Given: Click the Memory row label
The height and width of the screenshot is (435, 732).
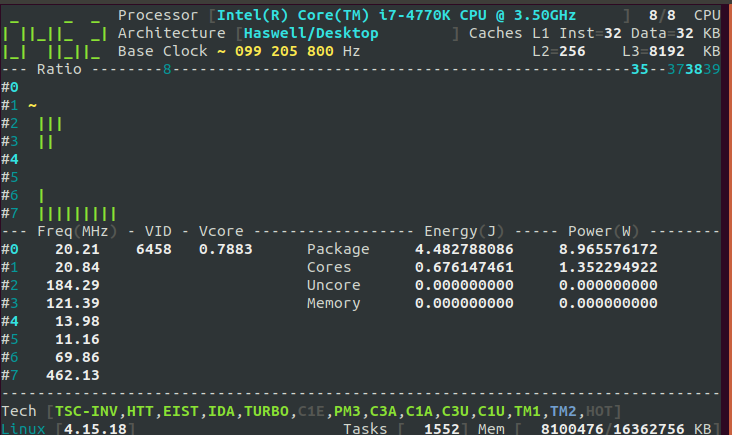Looking at the screenshot, I should (x=333, y=304).
